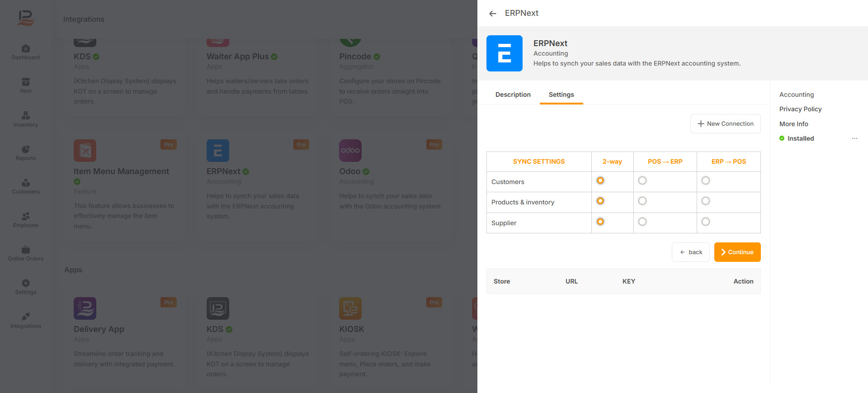
Task: Select POS → ERP for Supplier
Action: [642, 222]
